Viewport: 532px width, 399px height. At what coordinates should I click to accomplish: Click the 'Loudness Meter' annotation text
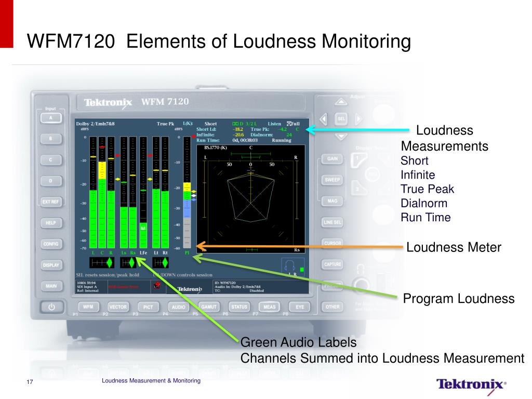pos(454,247)
